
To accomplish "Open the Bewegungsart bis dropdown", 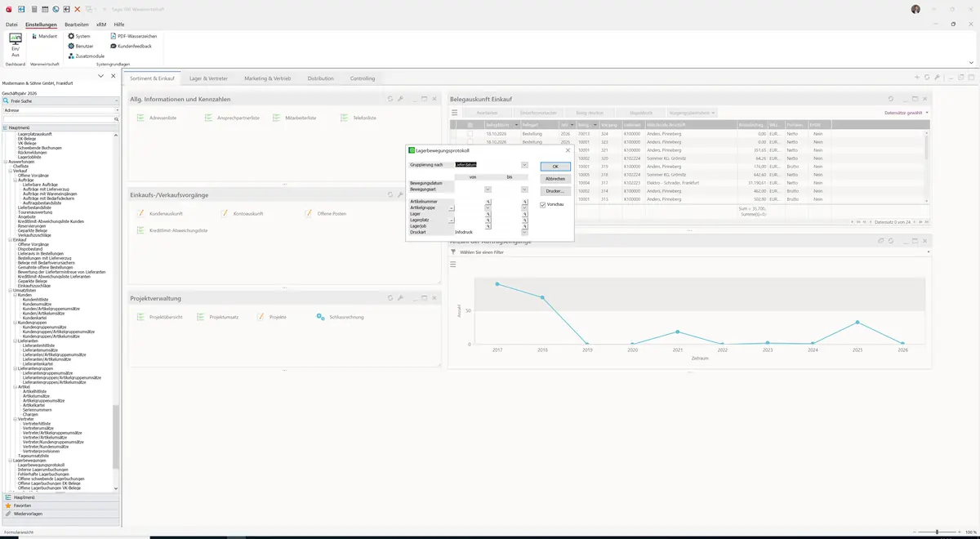I will coord(524,189).
